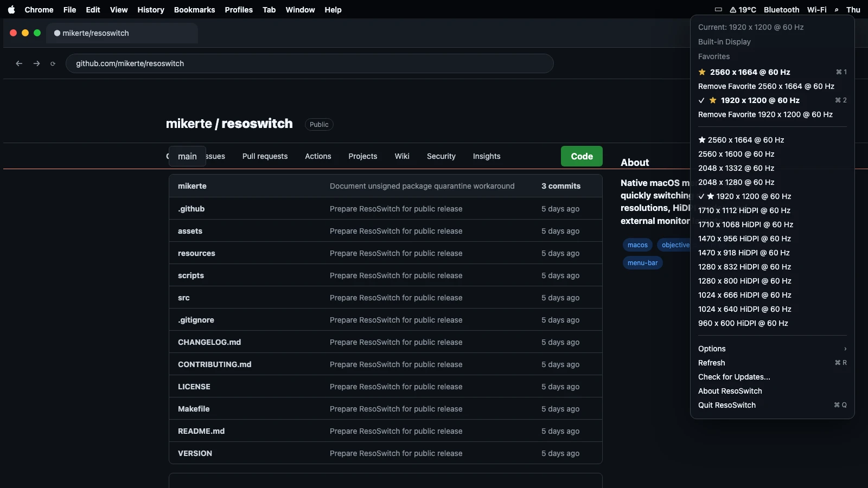Open the Bookmarks menu

pos(194,10)
